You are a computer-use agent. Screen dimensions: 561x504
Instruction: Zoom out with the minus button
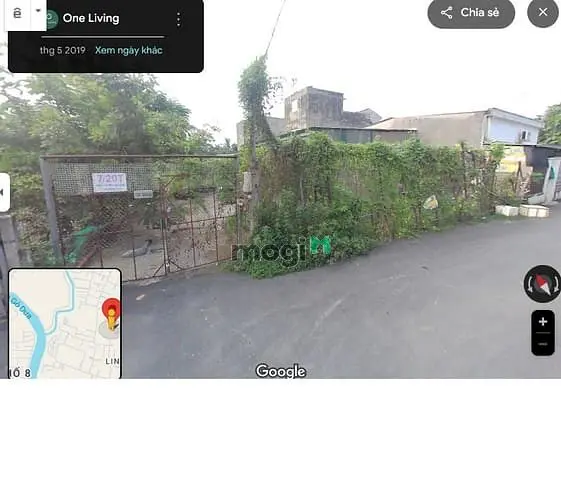(x=543, y=344)
